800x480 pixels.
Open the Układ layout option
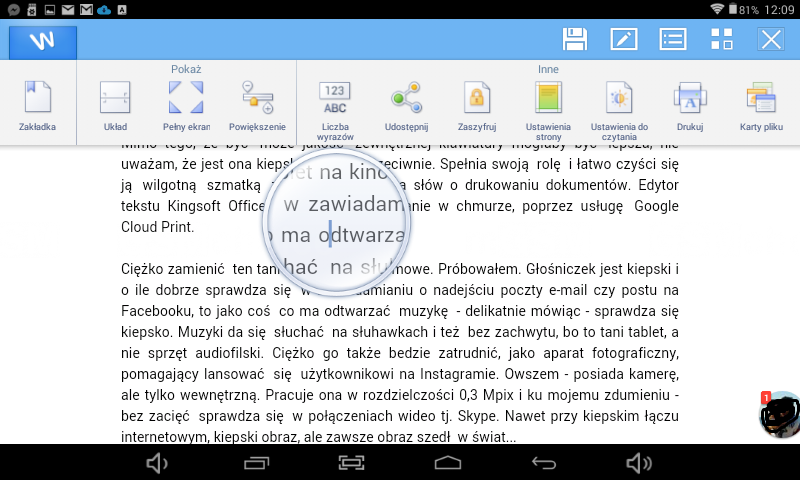(x=115, y=105)
